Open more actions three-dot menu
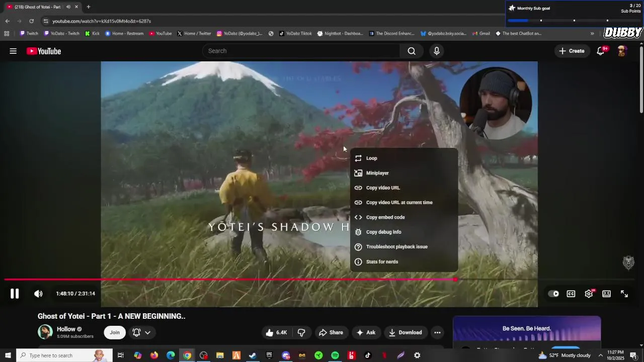644x362 pixels. (x=437, y=332)
